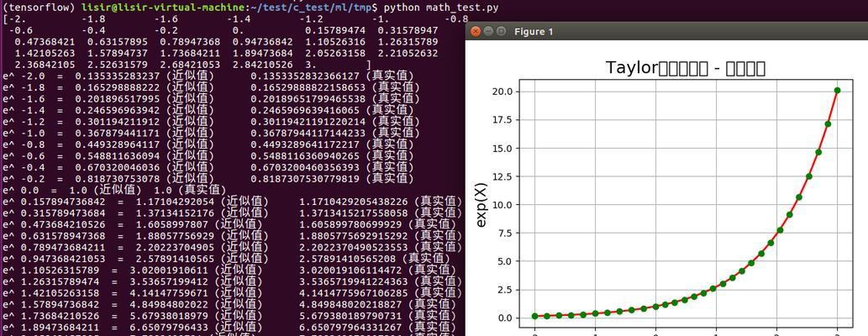Click true value 4.849848020218827

click(351, 305)
